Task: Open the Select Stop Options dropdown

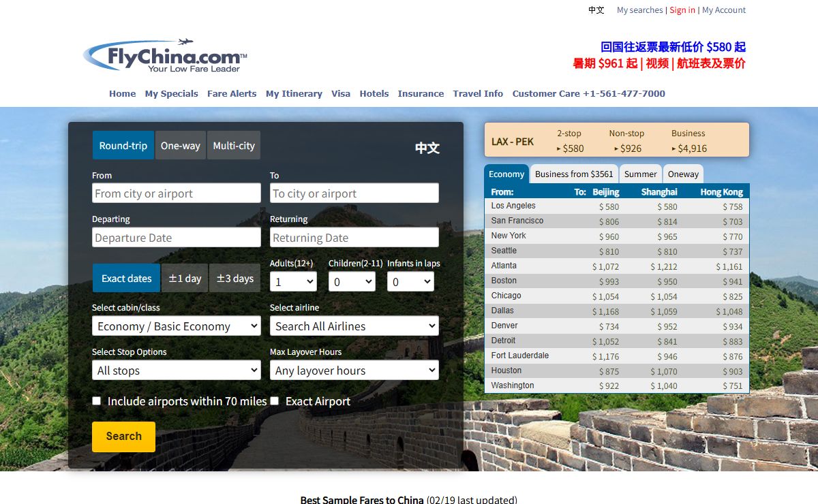Action: pos(177,371)
